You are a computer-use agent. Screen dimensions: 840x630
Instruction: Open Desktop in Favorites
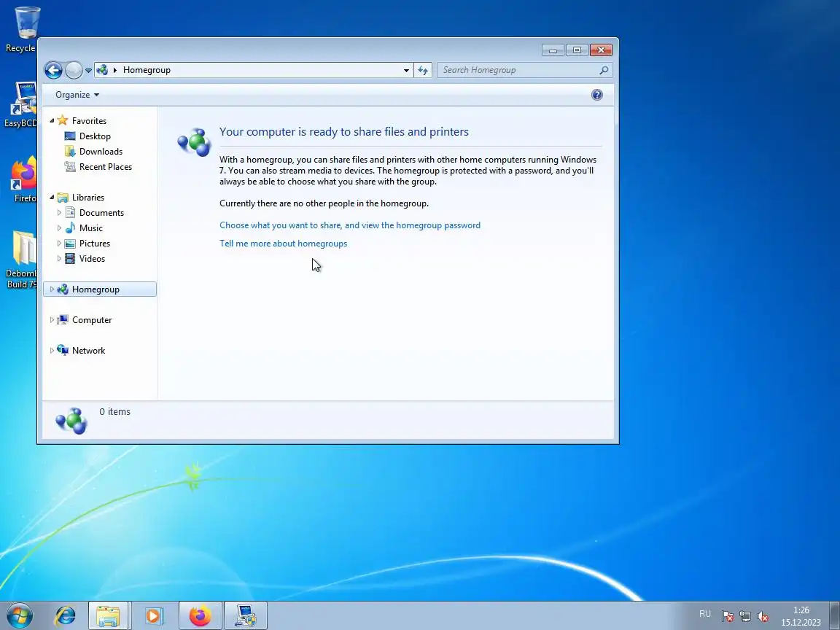(x=95, y=136)
